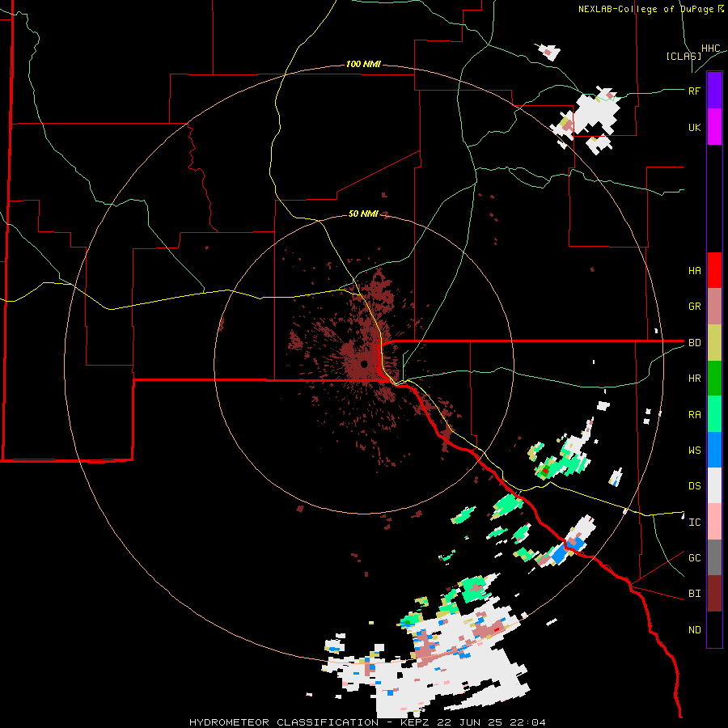728x728 pixels.
Task: Click the ND legend label
Action: (x=695, y=630)
